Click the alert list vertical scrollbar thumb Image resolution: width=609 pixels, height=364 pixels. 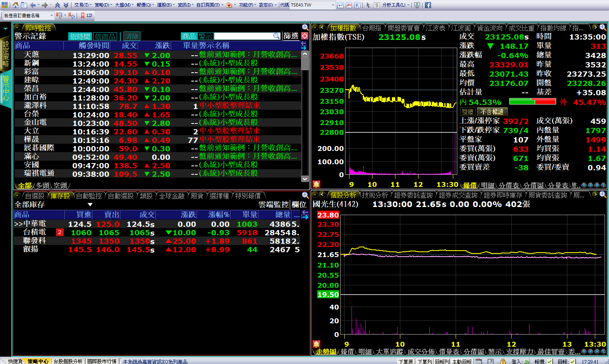coord(305,63)
